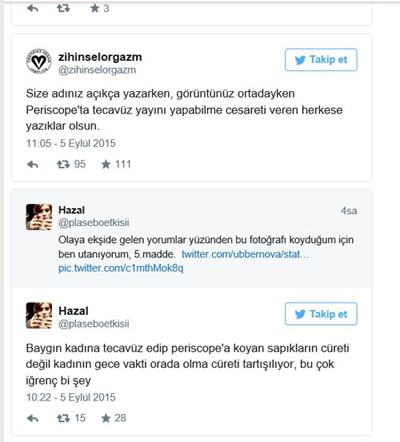Open timestamp 11:05 - 5 Eylül 2015

[x=71, y=143]
